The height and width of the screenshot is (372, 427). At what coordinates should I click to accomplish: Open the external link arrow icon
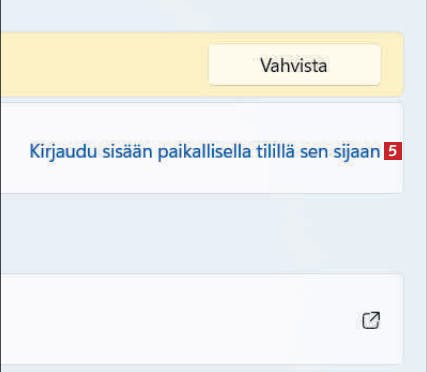(371, 320)
